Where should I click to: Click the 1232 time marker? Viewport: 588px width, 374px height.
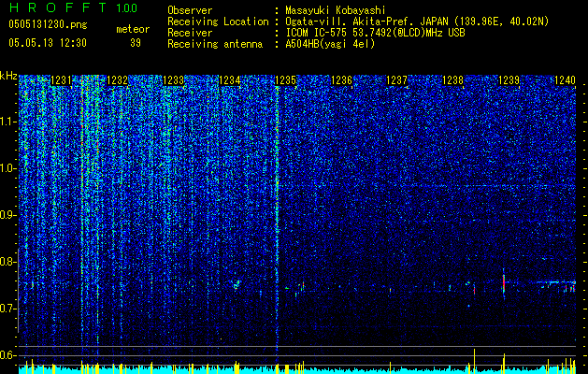pos(117,80)
